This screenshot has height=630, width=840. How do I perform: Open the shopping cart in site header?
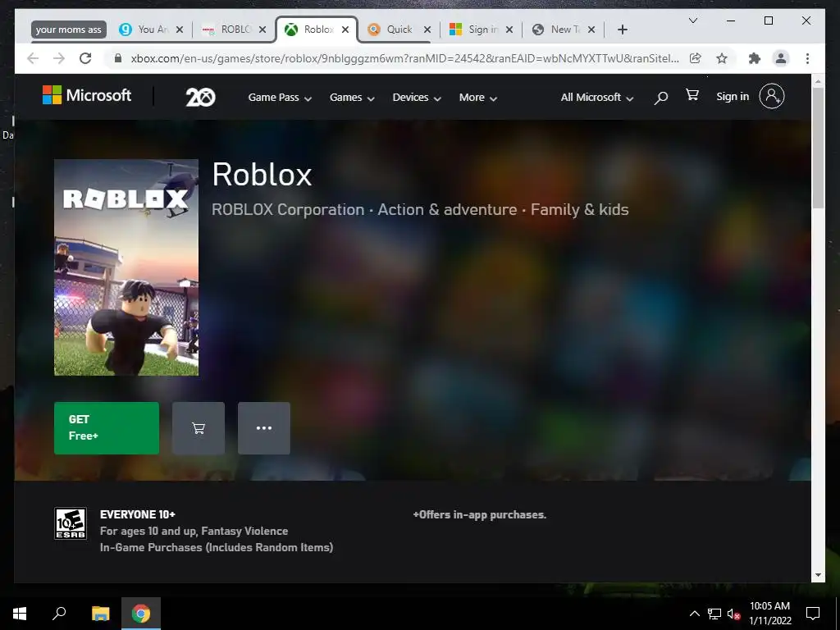[692, 95]
